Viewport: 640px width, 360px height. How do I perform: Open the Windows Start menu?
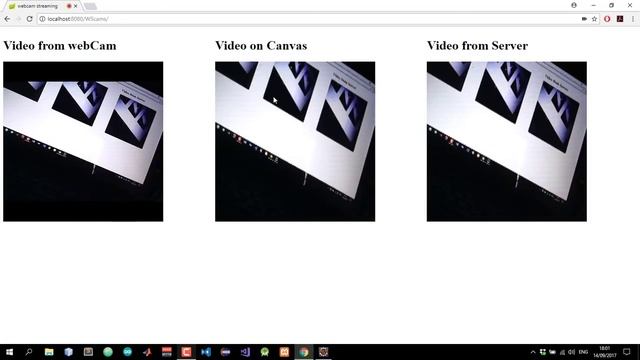point(9,352)
